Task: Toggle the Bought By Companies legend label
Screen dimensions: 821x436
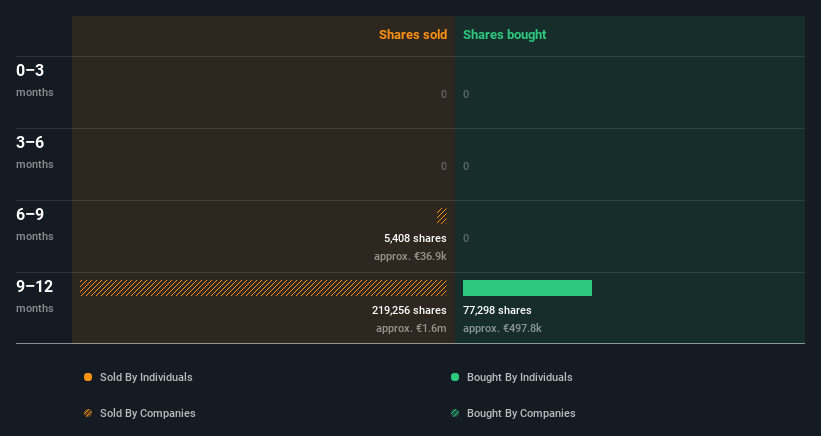Action: click(521, 413)
